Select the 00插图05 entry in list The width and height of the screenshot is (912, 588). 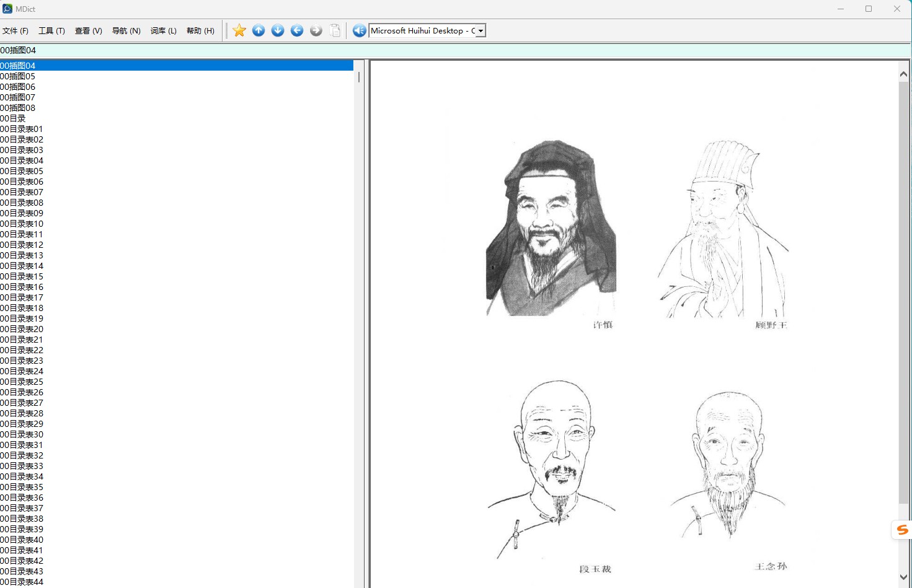pyautogui.click(x=18, y=76)
